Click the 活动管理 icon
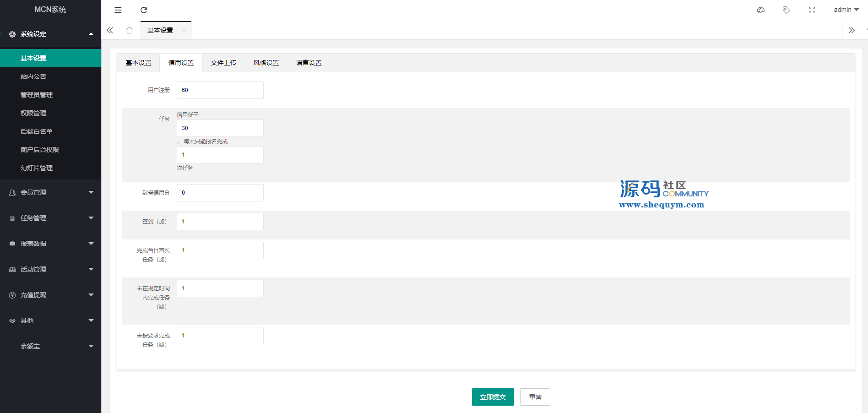868x413 pixels. (x=12, y=270)
